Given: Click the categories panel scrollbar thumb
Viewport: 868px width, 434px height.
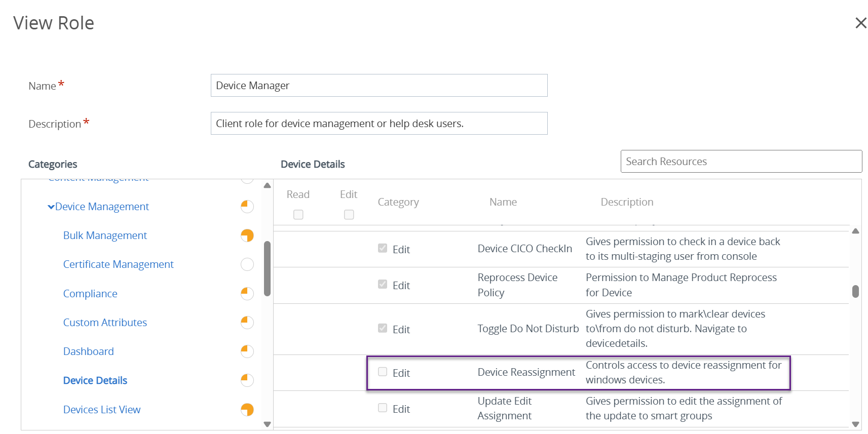Looking at the screenshot, I should 267,268.
